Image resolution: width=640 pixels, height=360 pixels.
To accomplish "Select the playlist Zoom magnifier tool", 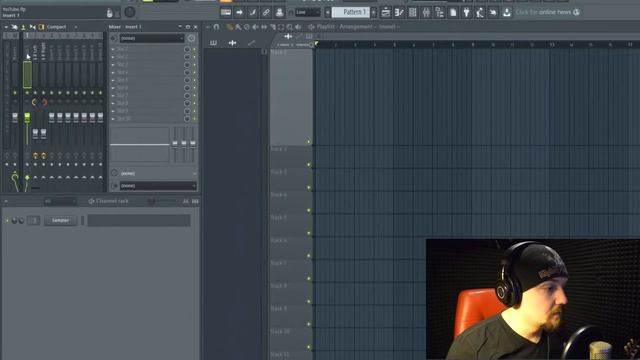I will coord(290,27).
